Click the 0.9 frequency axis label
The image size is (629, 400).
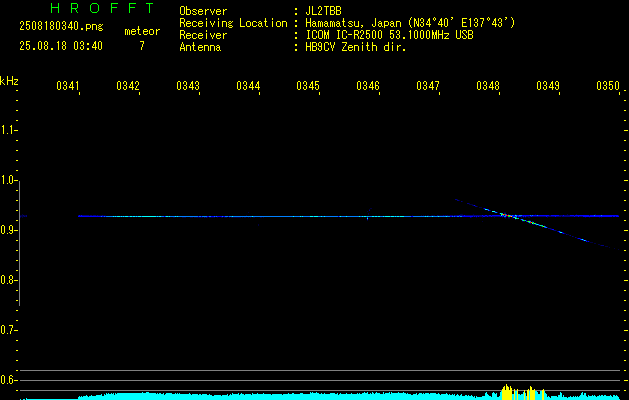pyautogui.click(x=8, y=230)
